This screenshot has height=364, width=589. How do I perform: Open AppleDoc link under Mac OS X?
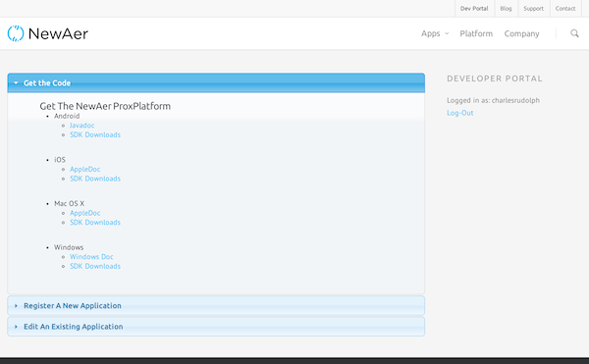(84, 213)
